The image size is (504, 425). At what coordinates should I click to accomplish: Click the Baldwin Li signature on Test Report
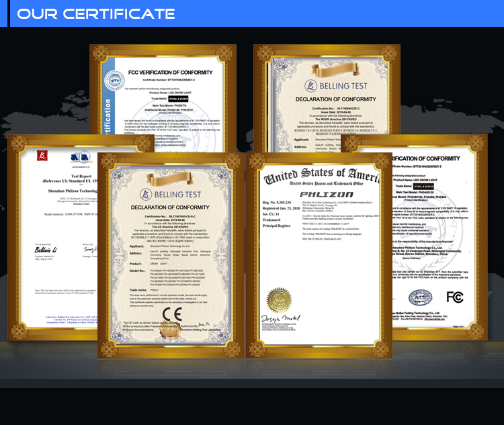(46, 250)
